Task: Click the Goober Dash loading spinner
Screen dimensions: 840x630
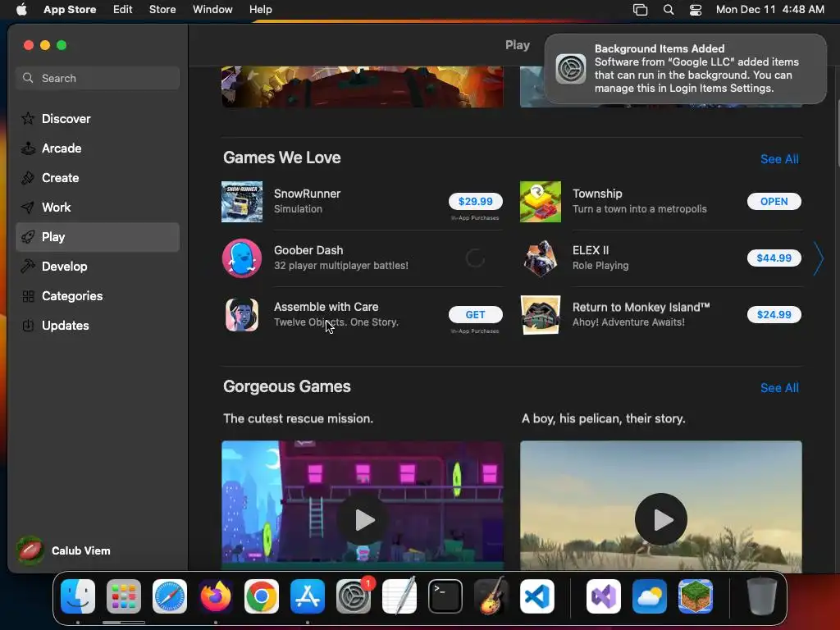Action: pos(475,258)
